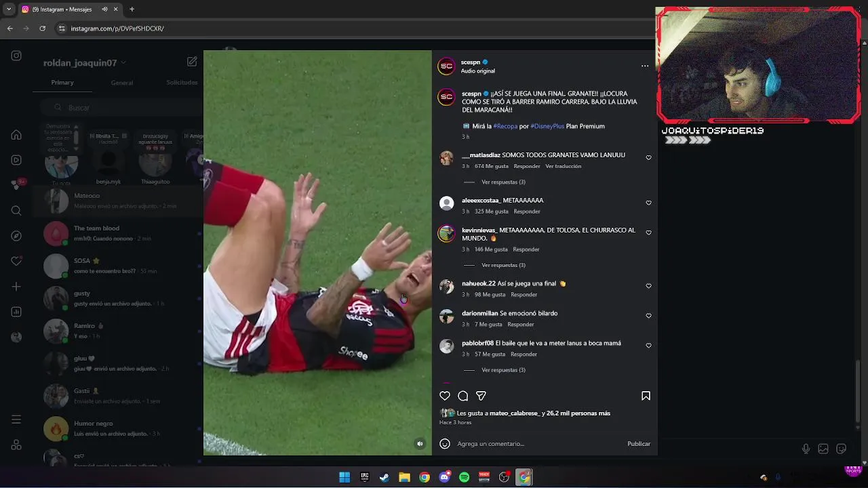Open Notifications heart icon in sidebar

tap(16, 261)
